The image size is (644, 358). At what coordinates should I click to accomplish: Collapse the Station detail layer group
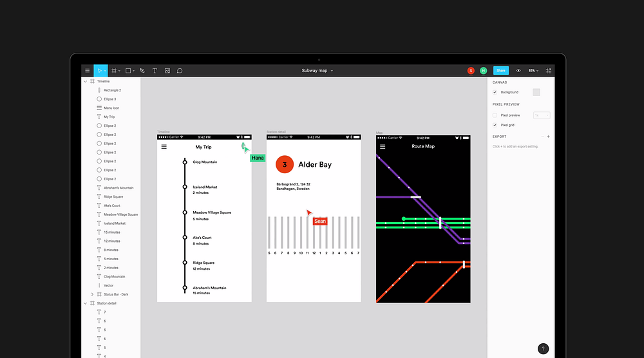click(x=86, y=303)
